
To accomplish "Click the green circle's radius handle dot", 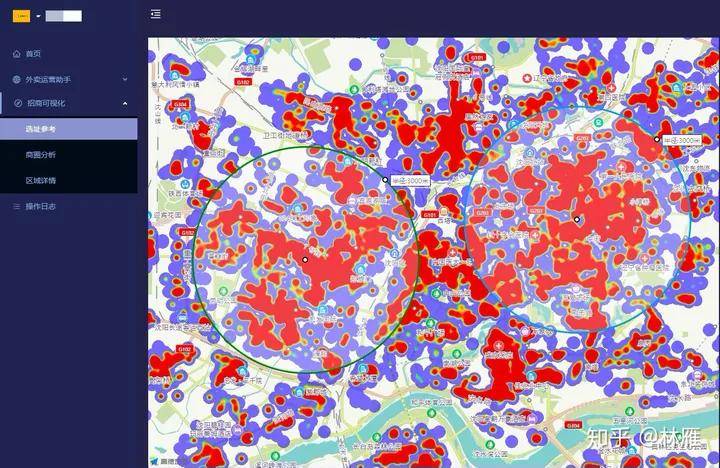I will pos(385,180).
